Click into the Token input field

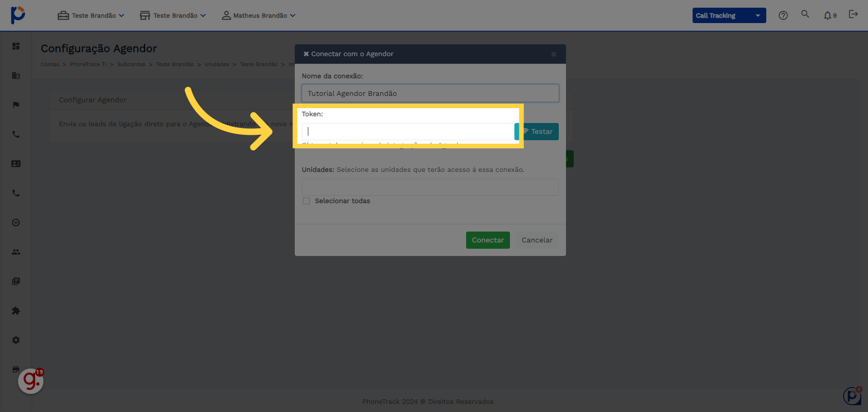click(408, 132)
